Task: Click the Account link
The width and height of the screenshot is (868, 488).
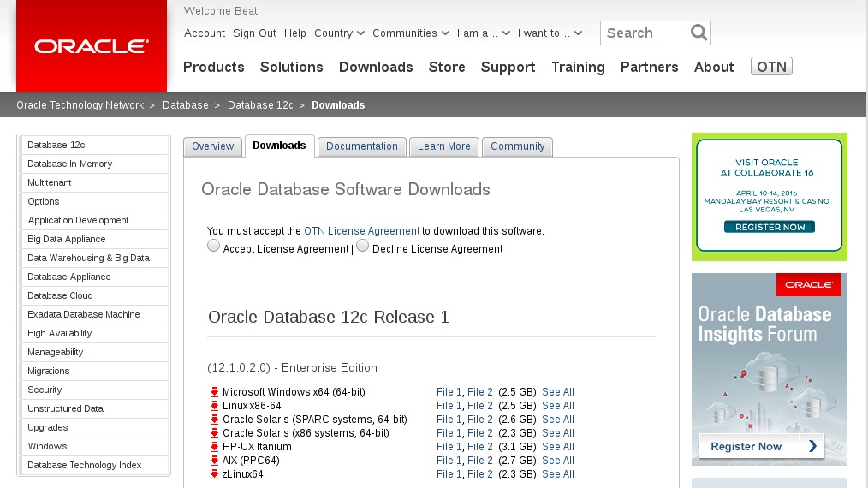Action: (205, 33)
